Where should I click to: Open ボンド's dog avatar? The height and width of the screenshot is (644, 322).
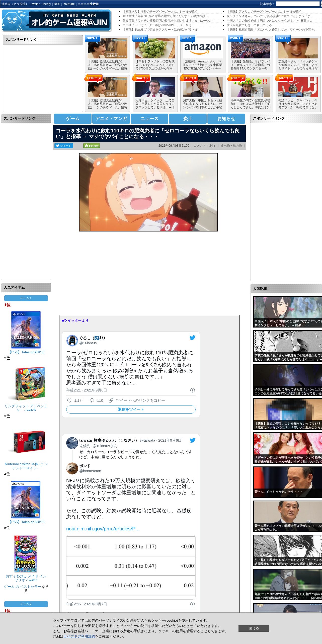pos(72,468)
